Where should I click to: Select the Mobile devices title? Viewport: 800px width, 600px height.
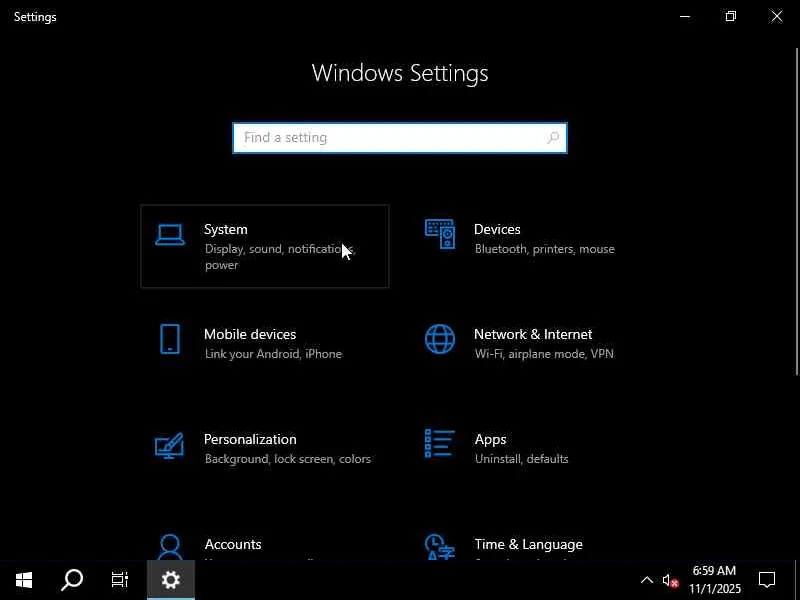[x=250, y=334]
